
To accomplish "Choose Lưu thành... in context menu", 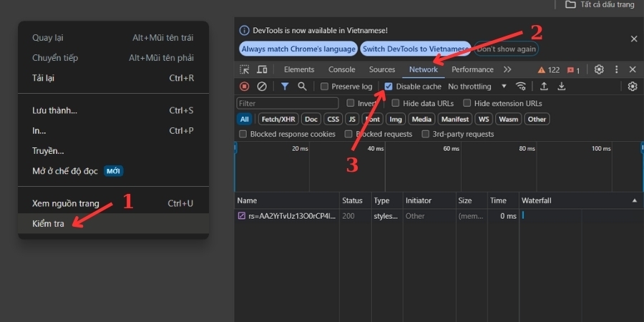I will click(113, 110).
